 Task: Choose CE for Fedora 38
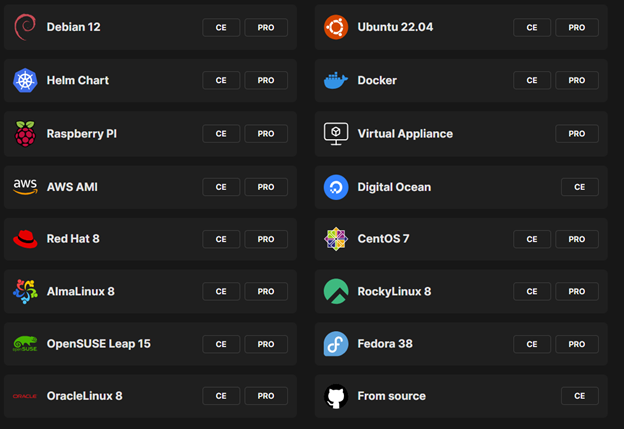pyautogui.click(x=532, y=344)
